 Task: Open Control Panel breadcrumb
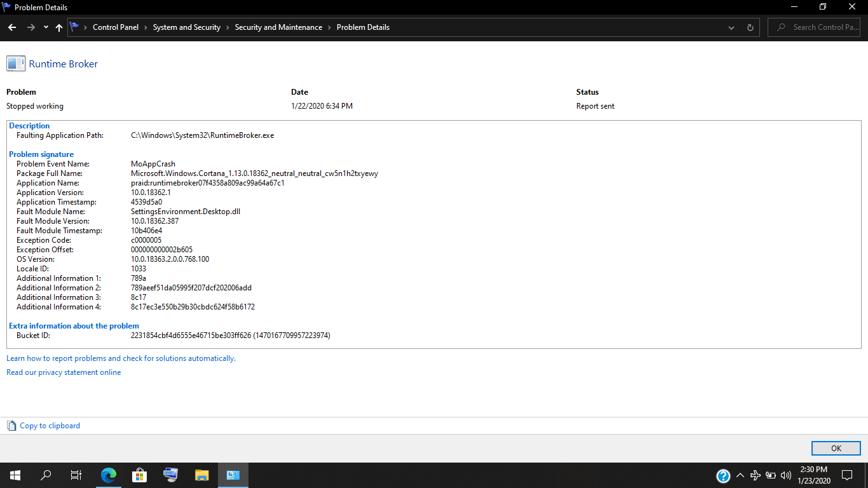[116, 27]
